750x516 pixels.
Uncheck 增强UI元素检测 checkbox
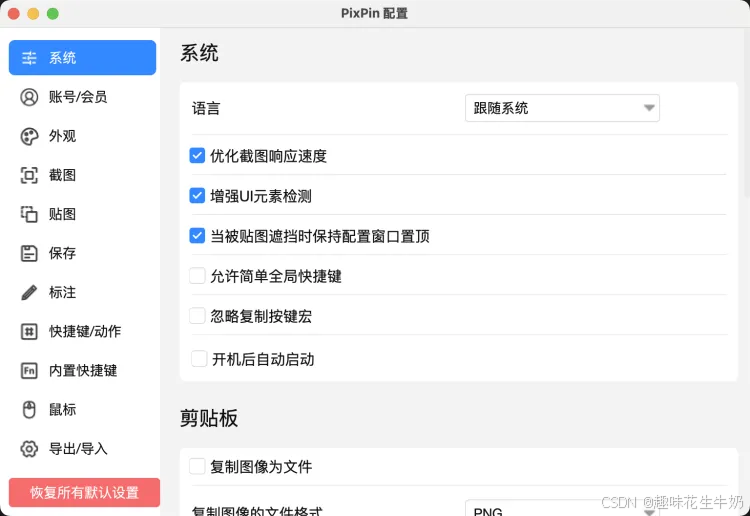pos(197,196)
